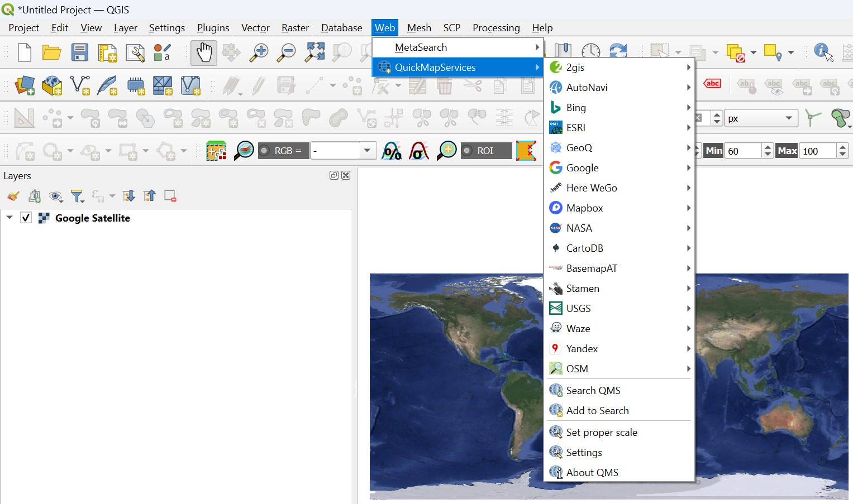This screenshot has height=504, width=853.
Task: Uncheck the Google Satellite layer visibility
Action: click(26, 218)
